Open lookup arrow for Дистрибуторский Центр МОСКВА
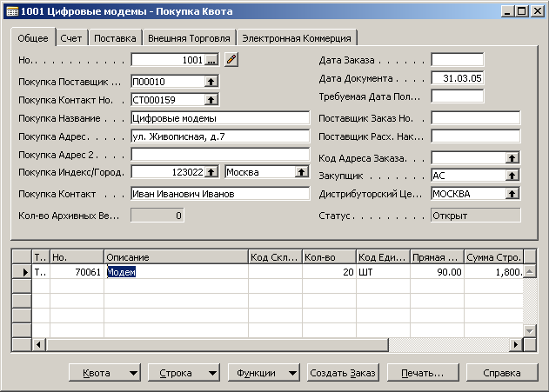The height and width of the screenshot is (392, 549). [512, 194]
